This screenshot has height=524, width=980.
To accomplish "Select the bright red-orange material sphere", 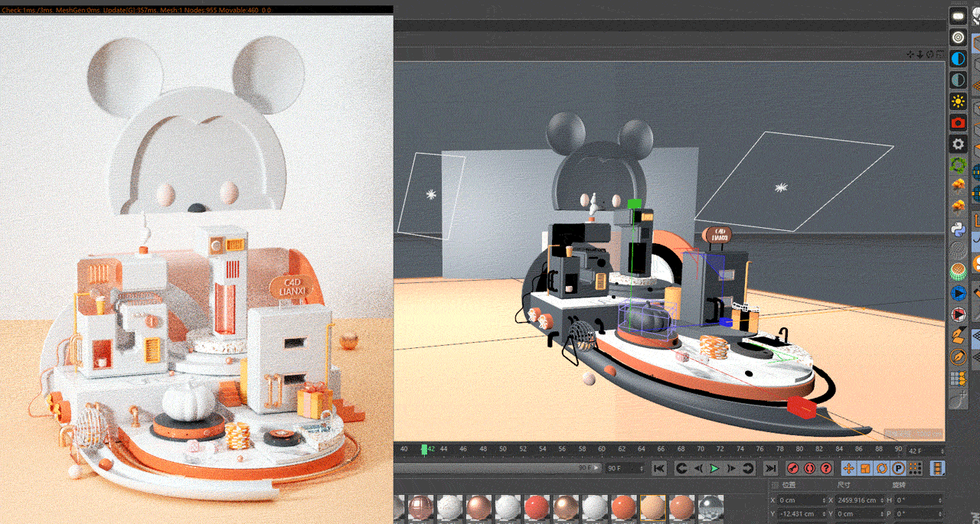I will pos(536,508).
